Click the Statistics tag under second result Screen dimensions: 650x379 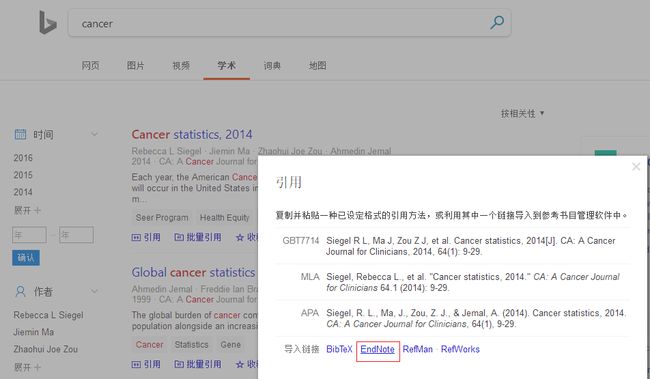click(x=192, y=345)
